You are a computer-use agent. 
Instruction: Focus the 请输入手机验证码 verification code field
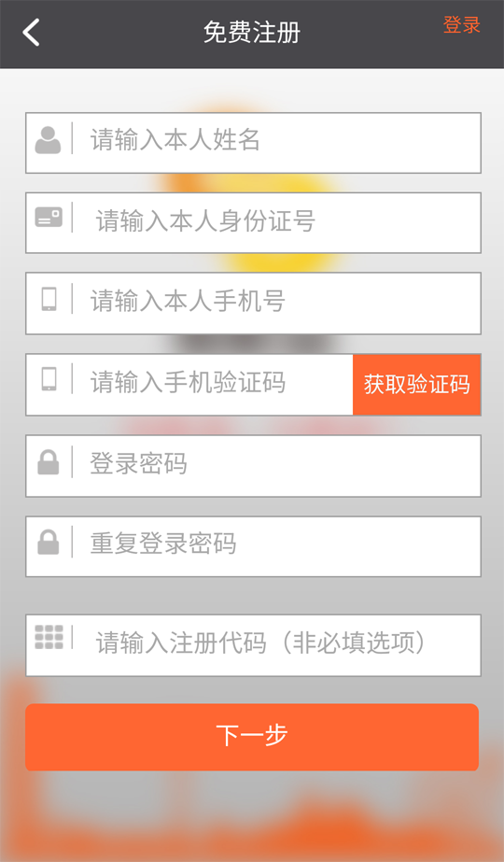pyautogui.click(x=189, y=384)
